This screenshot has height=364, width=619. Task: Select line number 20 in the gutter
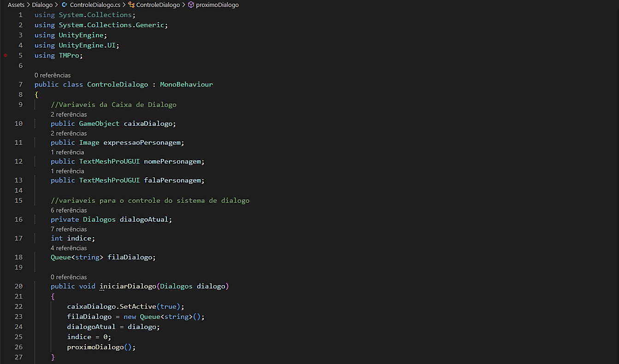(18, 286)
